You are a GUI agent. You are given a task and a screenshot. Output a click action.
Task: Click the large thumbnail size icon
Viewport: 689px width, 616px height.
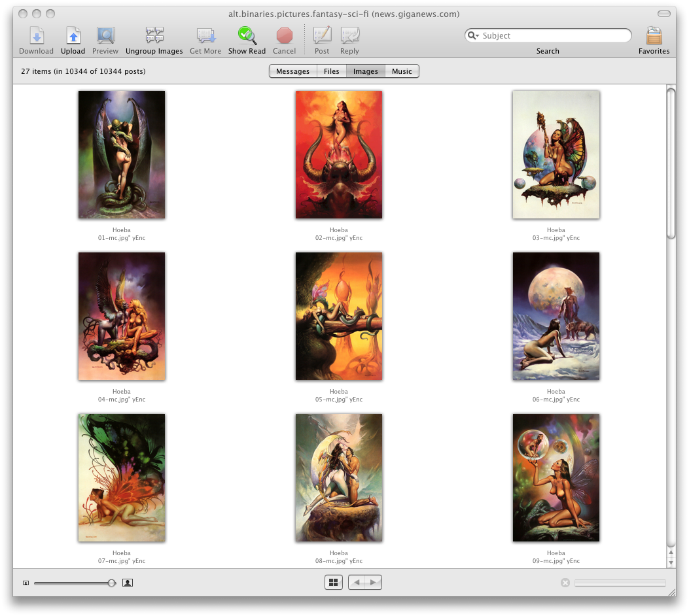coord(128,583)
